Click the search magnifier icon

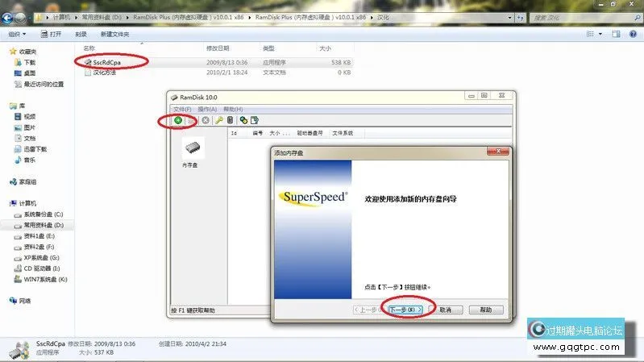[x=637, y=18]
